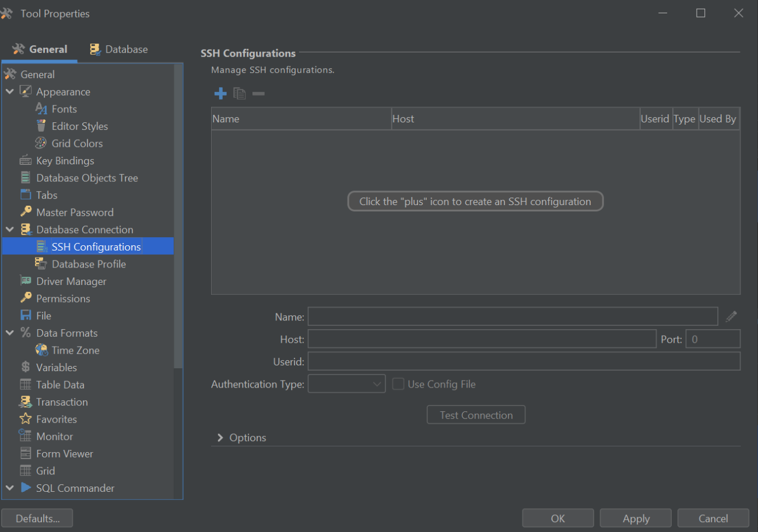Click the Variables dollar icon in sidebar
Image resolution: width=758 pixels, height=532 pixels.
[24, 367]
